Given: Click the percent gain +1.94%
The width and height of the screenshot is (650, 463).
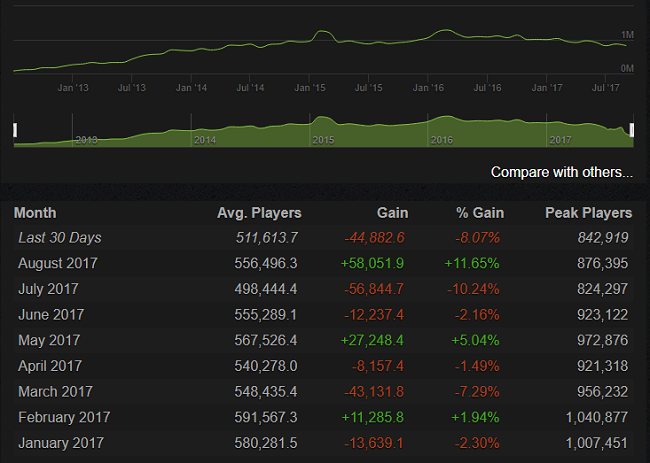Looking at the screenshot, I should [475, 417].
